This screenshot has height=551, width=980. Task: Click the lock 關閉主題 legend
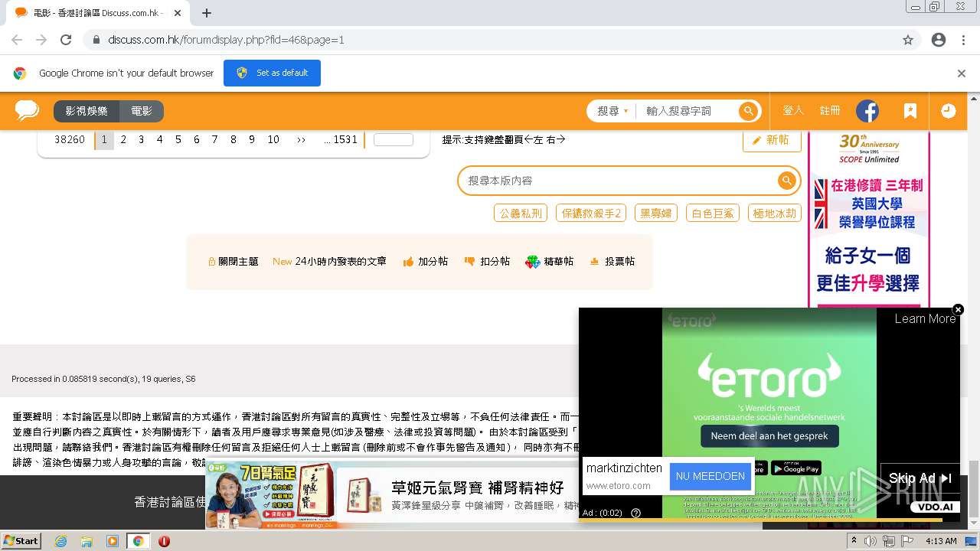[x=234, y=262]
